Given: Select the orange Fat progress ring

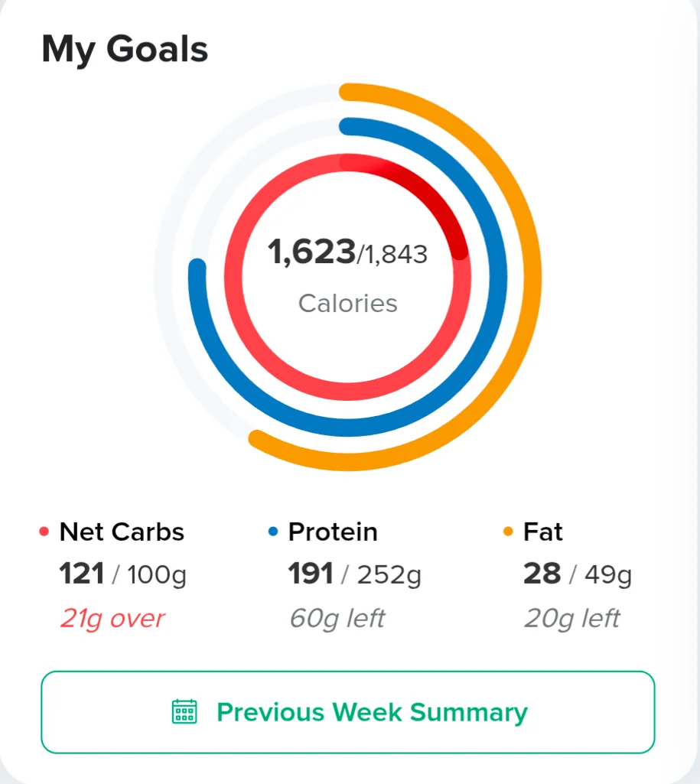Looking at the screenshot, I should point(532,276).
